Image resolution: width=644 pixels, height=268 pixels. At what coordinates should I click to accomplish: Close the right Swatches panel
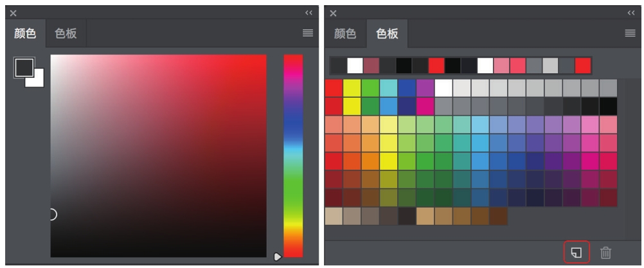pos(333,13)
